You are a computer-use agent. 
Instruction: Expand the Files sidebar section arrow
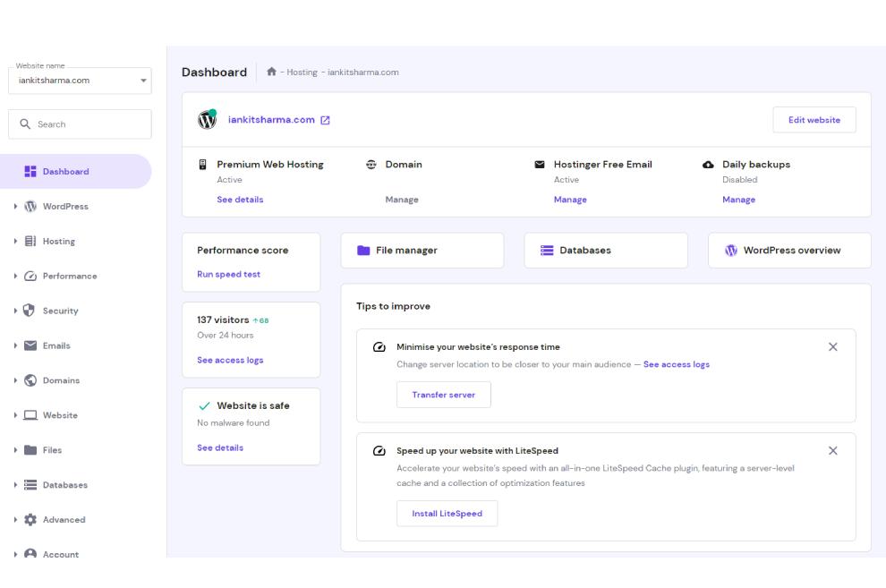[x=15, y=450]
